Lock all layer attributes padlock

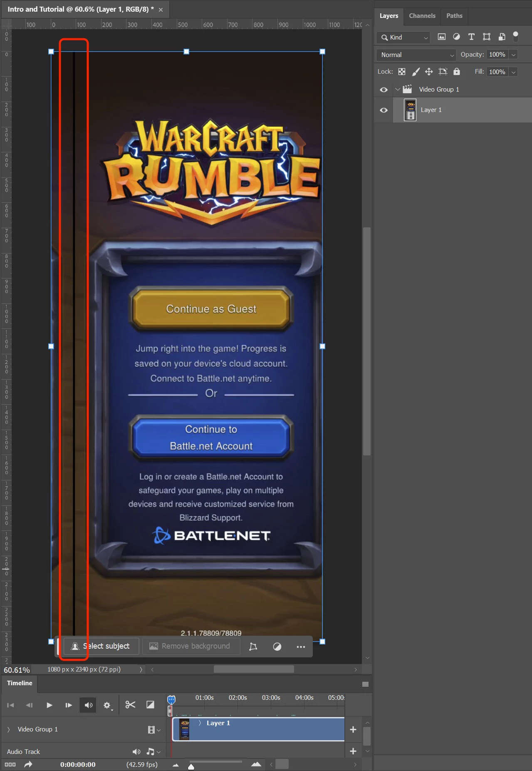click(457, 72)
